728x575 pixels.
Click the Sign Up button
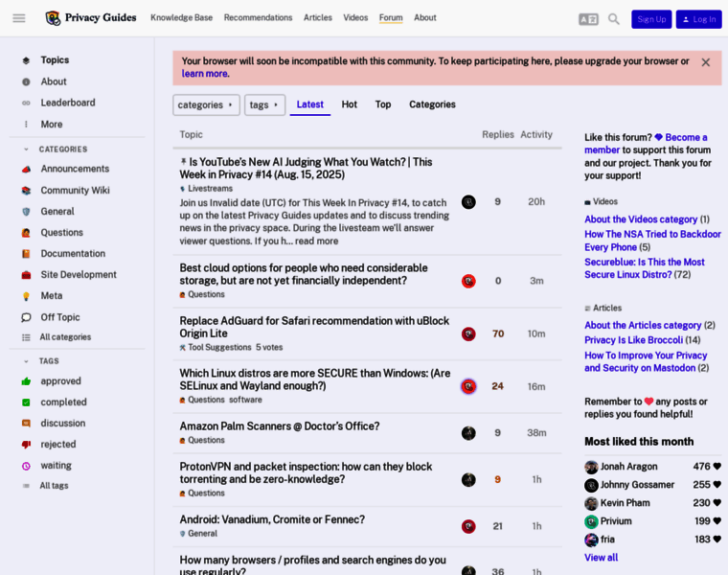coord(651,19)
